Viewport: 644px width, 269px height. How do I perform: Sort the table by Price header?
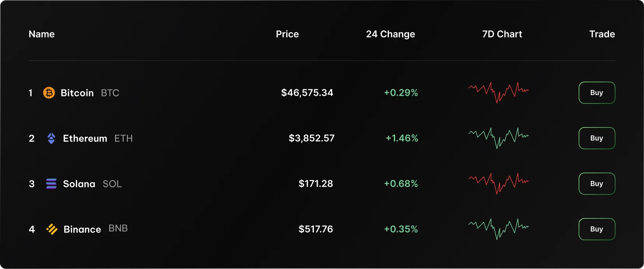[x=287, y=34]
